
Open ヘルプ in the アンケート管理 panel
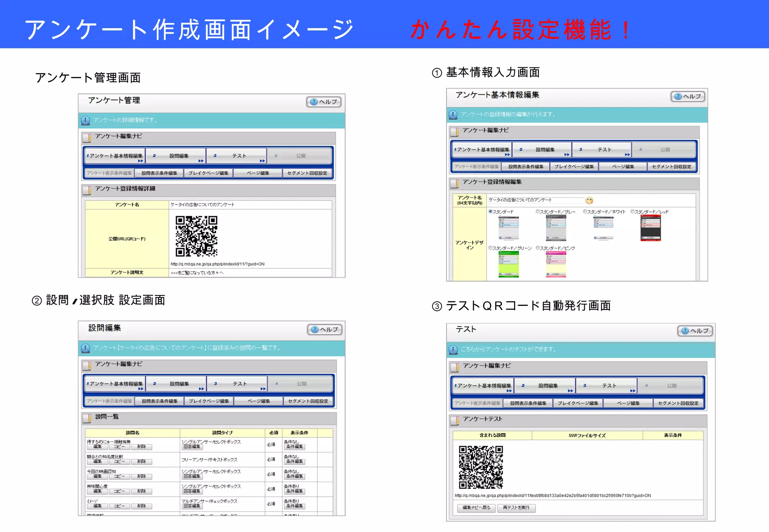pos(324,102)
